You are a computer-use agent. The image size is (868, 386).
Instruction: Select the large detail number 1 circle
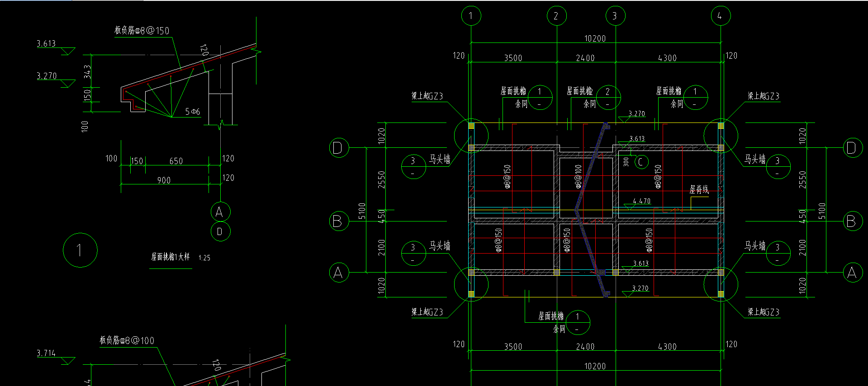point(80,250)
